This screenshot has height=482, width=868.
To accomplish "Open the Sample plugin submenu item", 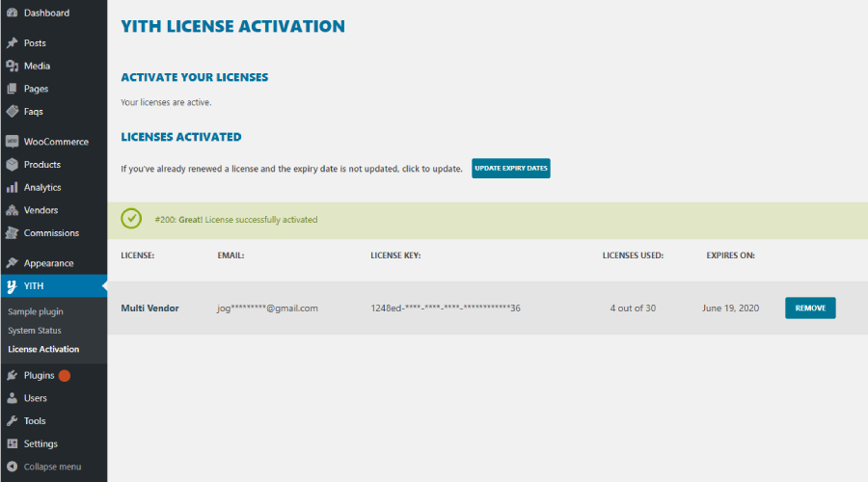I will [35, 312].
